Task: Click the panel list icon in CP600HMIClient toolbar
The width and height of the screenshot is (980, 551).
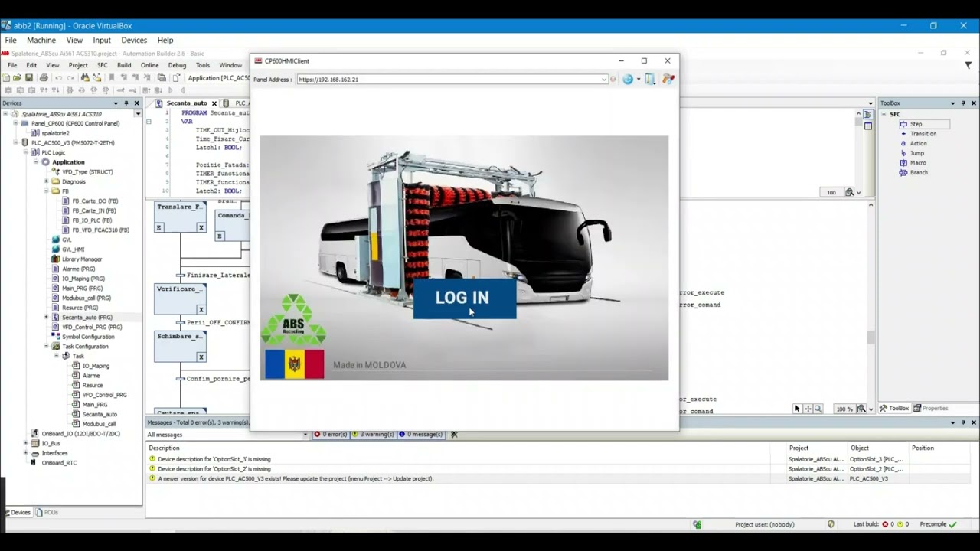Action: coord(650,79)
